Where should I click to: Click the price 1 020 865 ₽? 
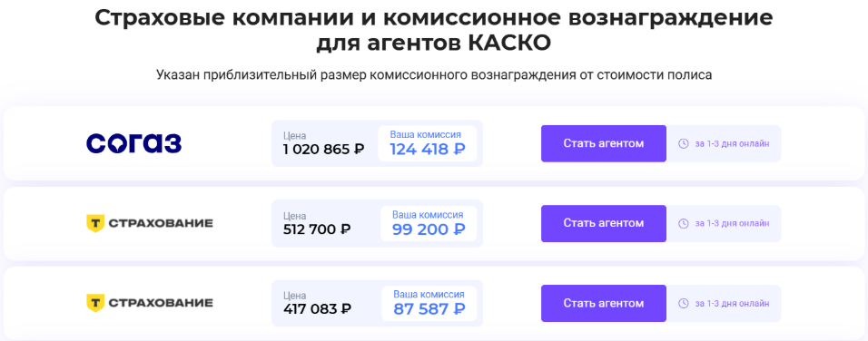tap(323, 150)
